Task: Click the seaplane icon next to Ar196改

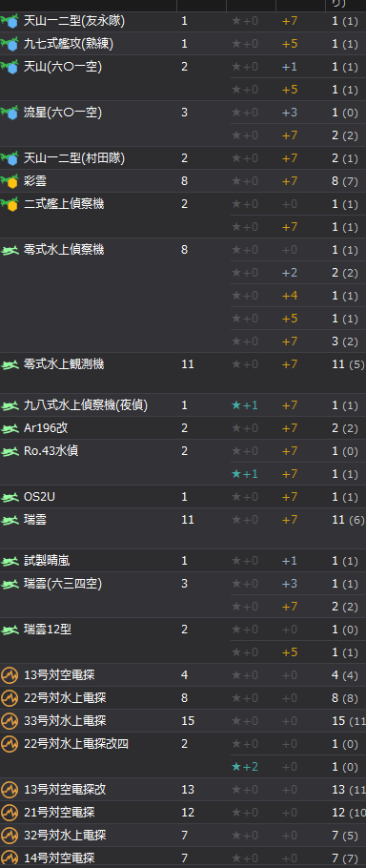Action: pyautogui.click(x=10, y=428)
